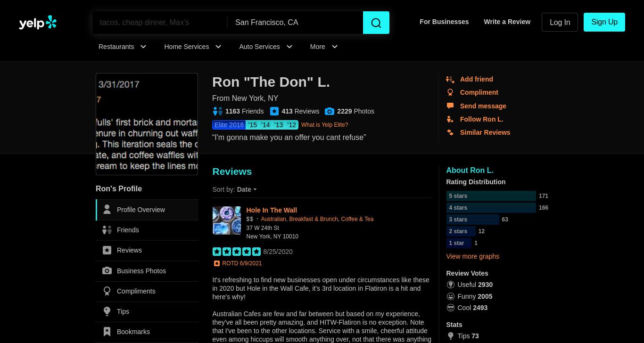Click the Australian category link
Image resolution: width=644 pixels, height=343 pixels.
(x=273, y=219)
